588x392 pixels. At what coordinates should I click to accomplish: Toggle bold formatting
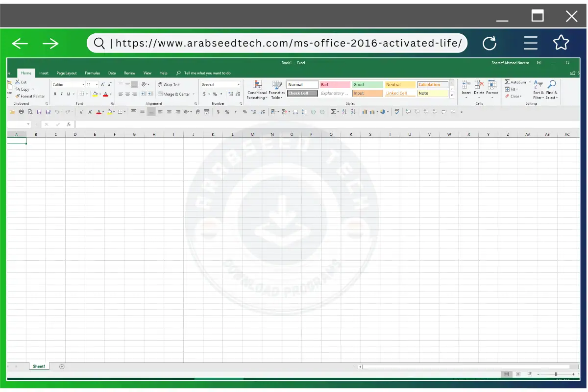54,94
